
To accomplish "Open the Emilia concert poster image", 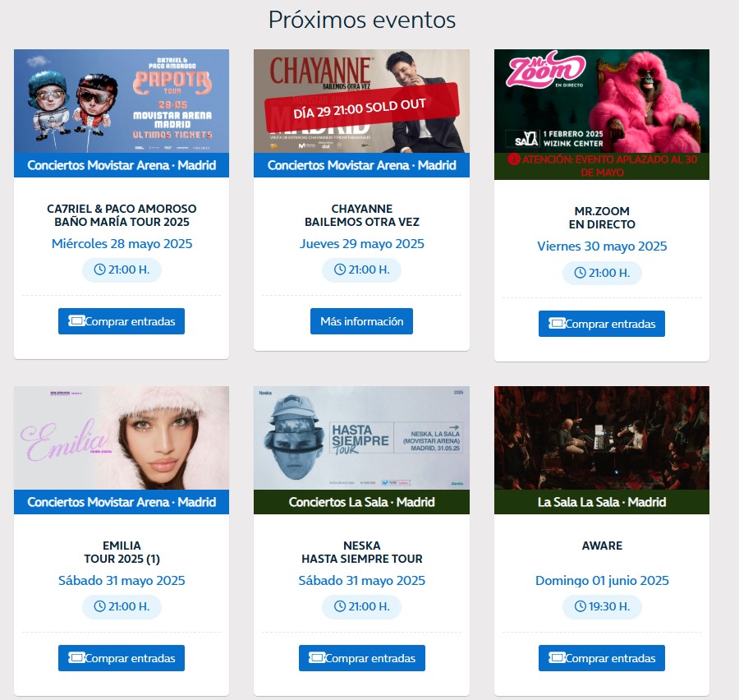I will point(122,438).
